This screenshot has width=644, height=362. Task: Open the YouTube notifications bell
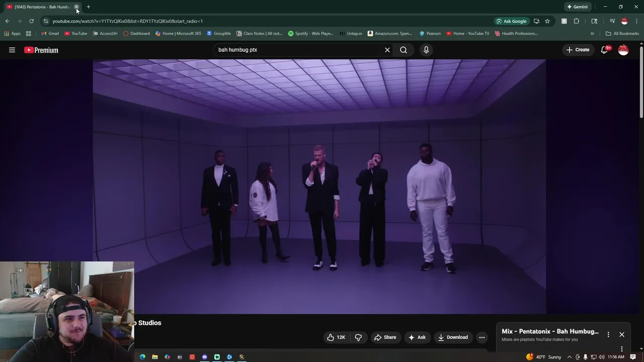604,50
